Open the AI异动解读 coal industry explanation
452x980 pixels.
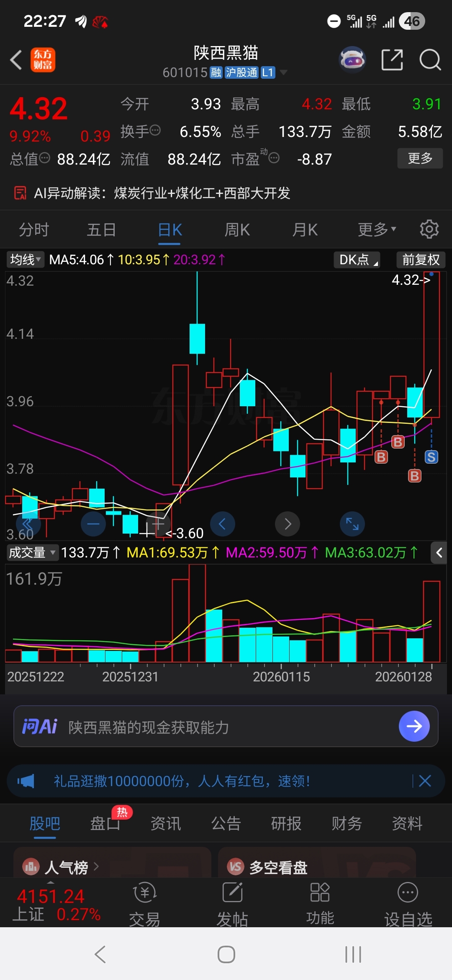pos(162,193)
